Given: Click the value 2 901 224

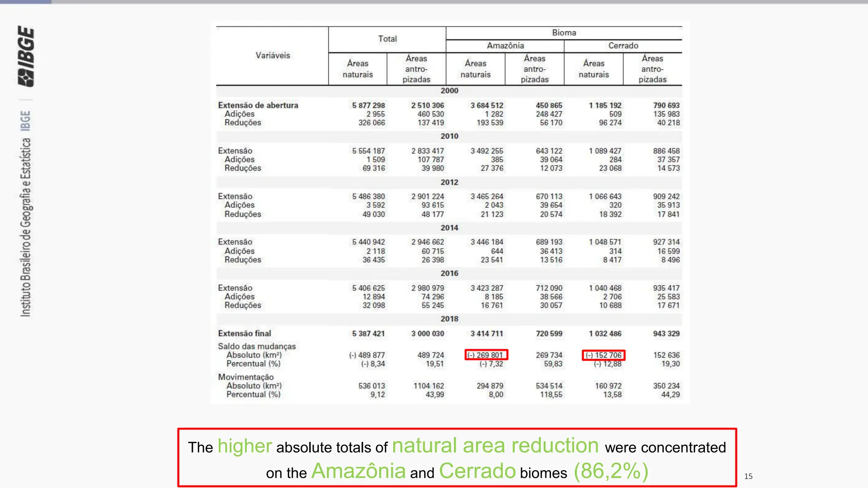Looking at the screenshot, I should point(427,197).
